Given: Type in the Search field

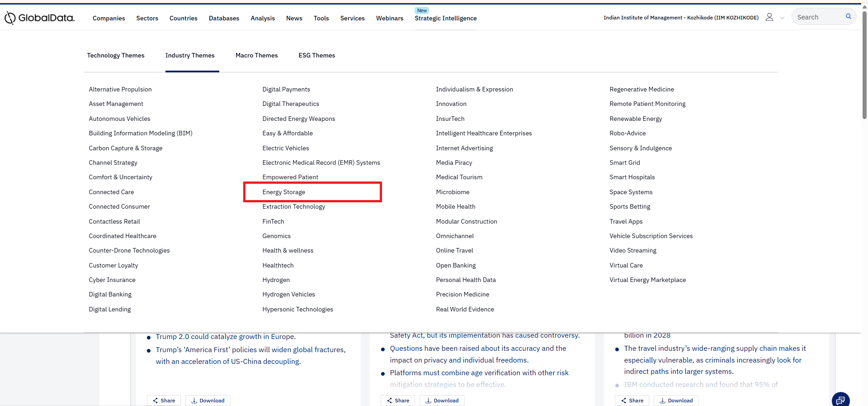Looking at the screenshot, I should 818,17.
